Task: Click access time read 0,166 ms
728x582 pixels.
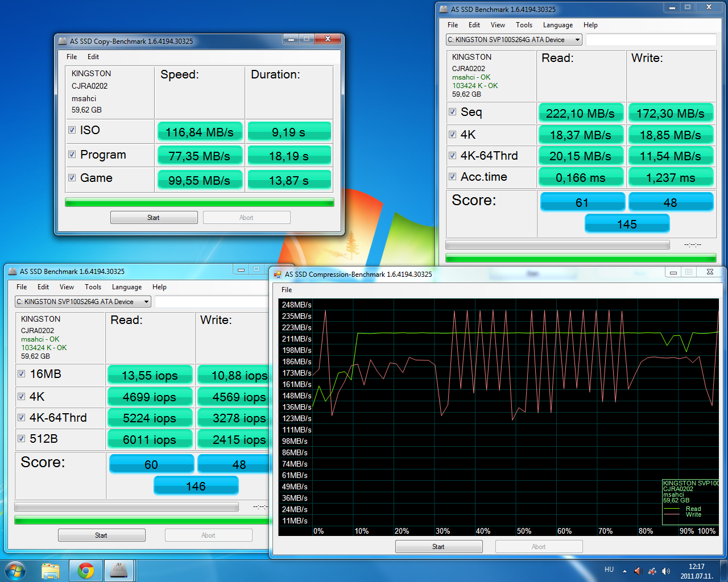Action: 581,177
